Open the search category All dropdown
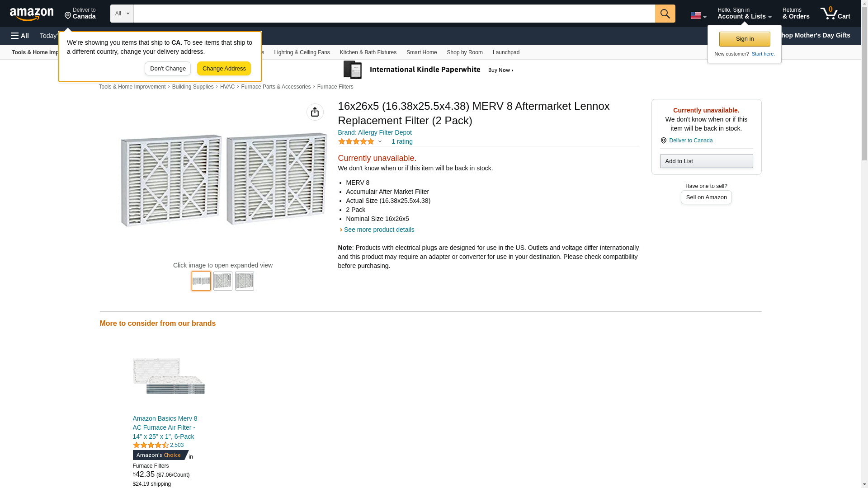Image resolution: width=868 pixels, height=488 pixels. [122, 14]
